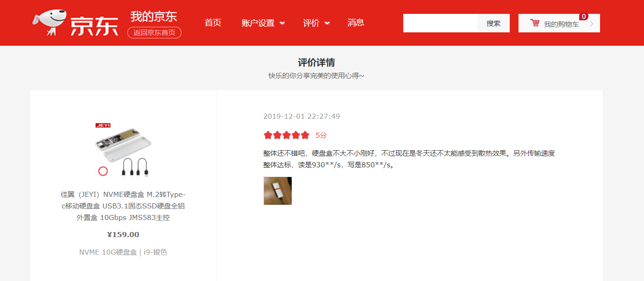Screen dimensions: 644x281
Task: Expand the 评价 dropdown arrow
Action: click(327, 23)
